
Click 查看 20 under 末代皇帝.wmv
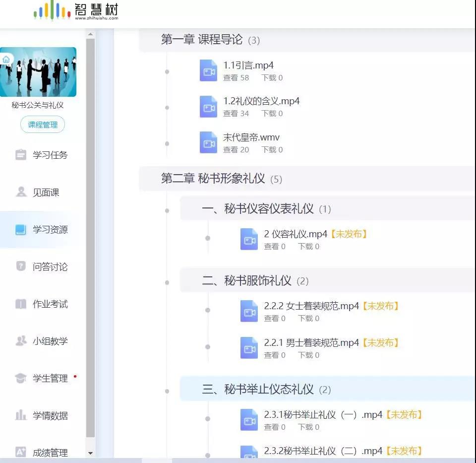point(236,149)
